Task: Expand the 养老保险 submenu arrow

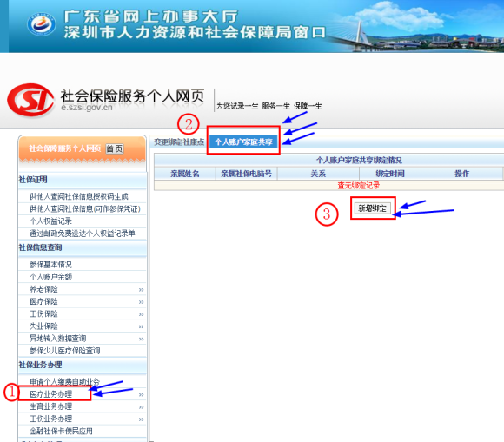Action: click(x=141, y=290)
